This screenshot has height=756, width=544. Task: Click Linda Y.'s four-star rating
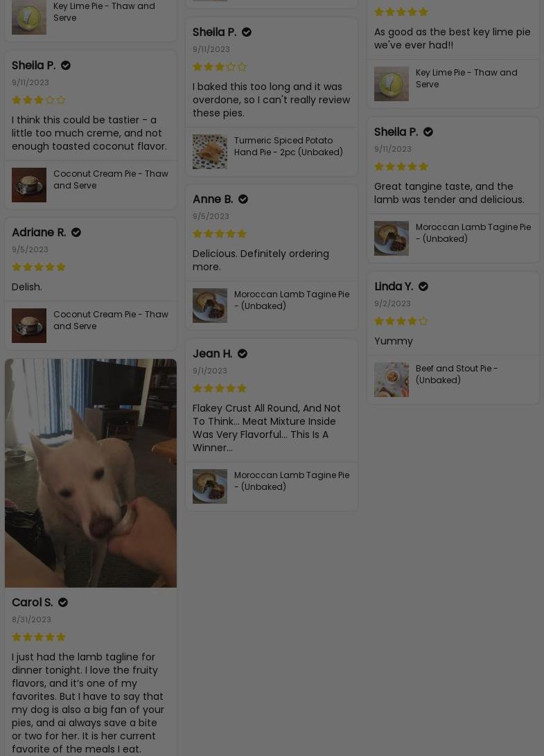(401, 321)
